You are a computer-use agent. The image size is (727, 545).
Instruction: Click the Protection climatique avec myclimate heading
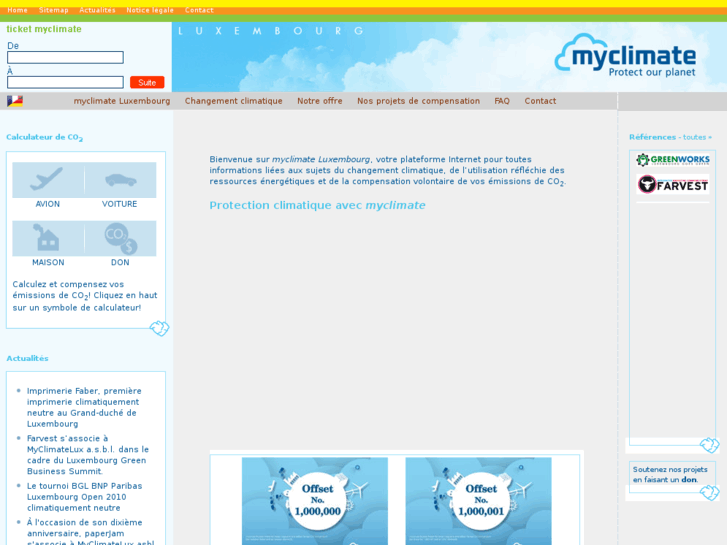[317, 205]
